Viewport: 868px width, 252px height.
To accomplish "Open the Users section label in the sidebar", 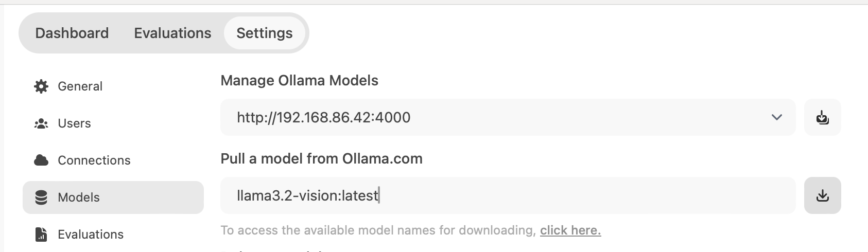I will coord(75,123).
